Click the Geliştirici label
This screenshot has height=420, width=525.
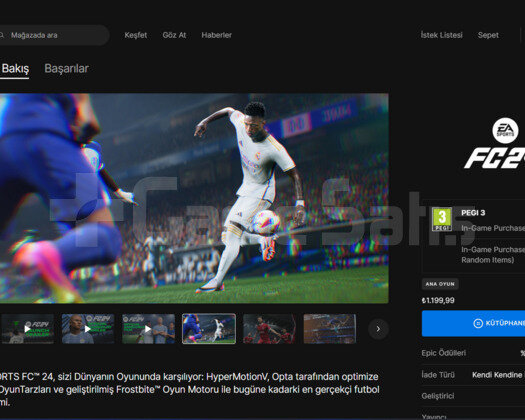tap(438, 396)
